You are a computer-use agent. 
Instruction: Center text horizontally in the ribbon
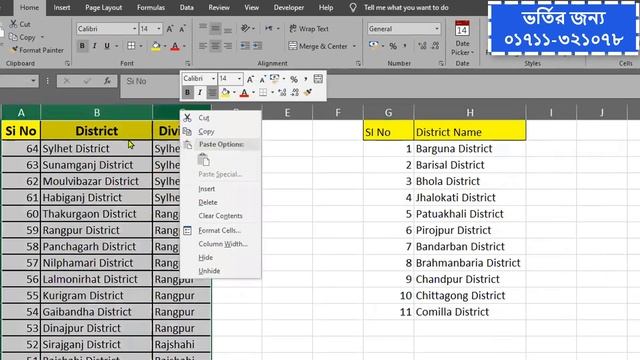coord(215,46)
